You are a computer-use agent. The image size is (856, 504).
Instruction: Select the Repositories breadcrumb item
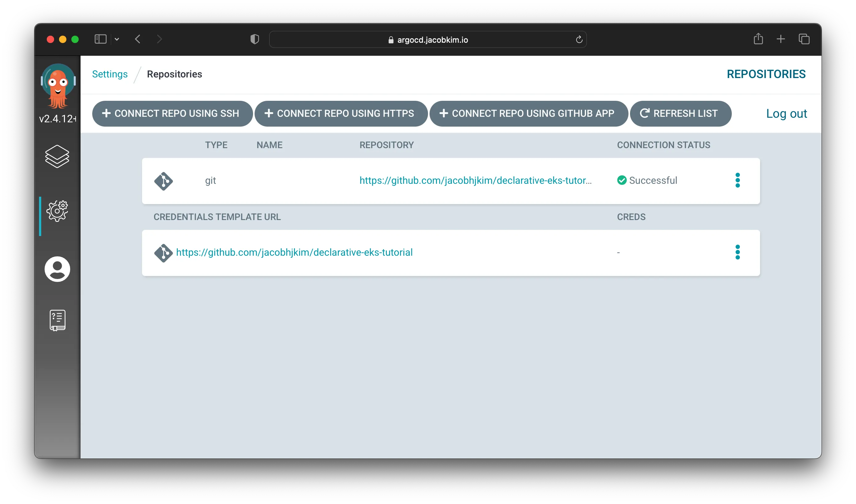175,74
